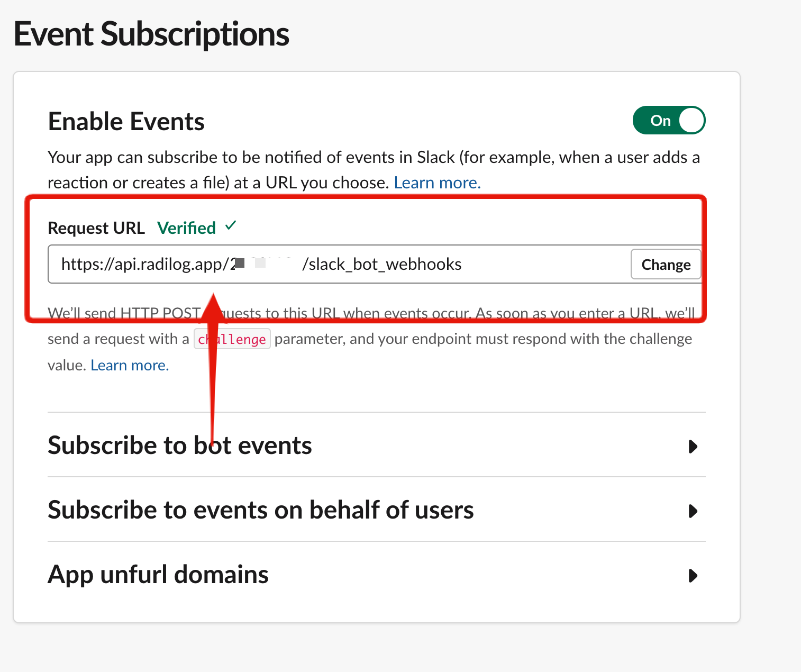Click the Event Subscriptions page title

click(151, 34)
